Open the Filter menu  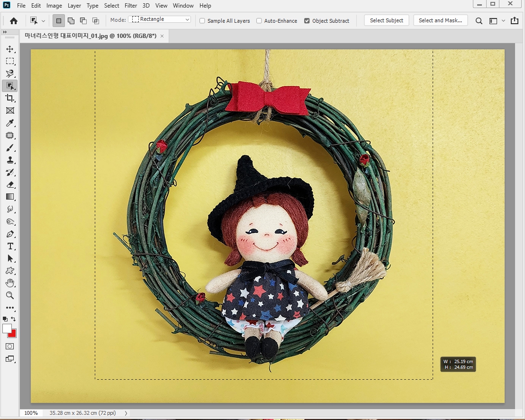(131, 5)
